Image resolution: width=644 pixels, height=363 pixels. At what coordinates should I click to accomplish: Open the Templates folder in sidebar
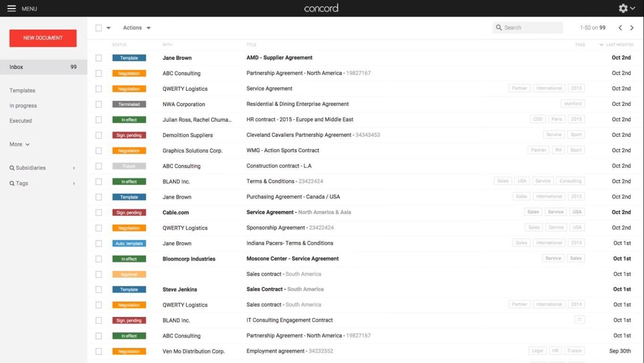coord(22,91)
